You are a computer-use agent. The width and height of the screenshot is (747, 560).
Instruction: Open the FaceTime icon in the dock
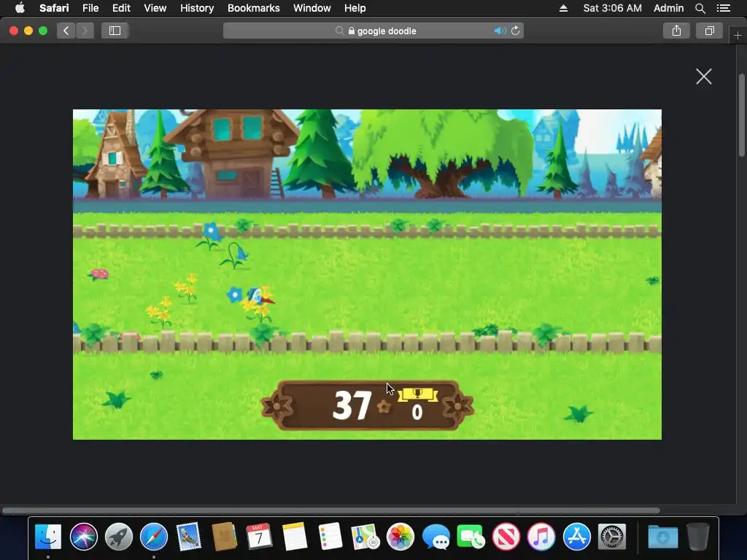pos(471,537)
